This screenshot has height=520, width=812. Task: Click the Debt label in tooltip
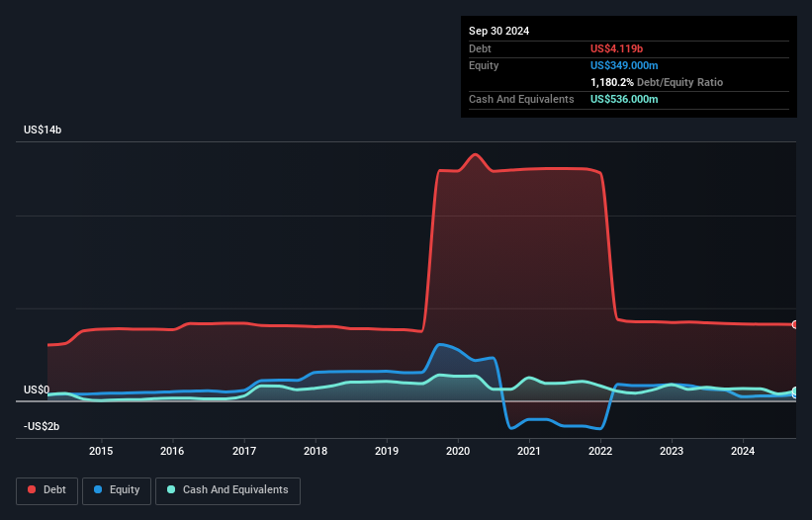click(480, 48)
